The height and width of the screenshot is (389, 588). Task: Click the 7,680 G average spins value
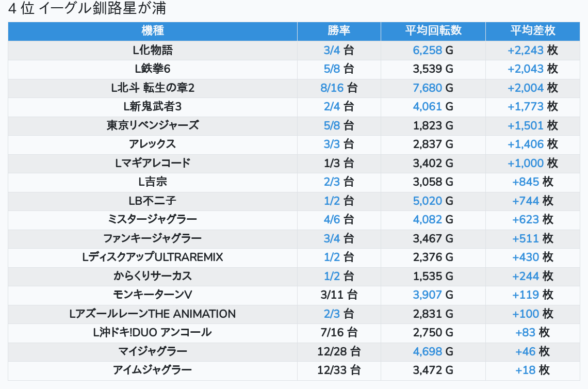pos(428,88)
